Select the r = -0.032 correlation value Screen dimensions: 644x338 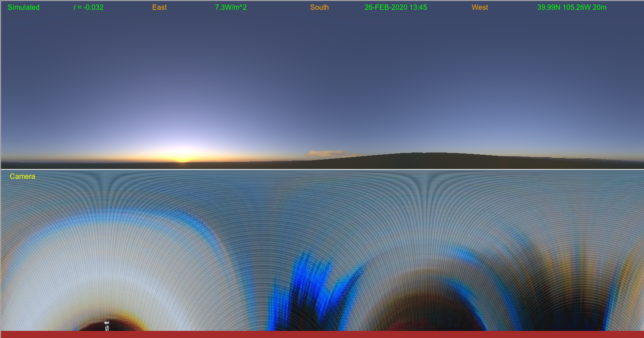pyautogui.click(x=88, y=8)
